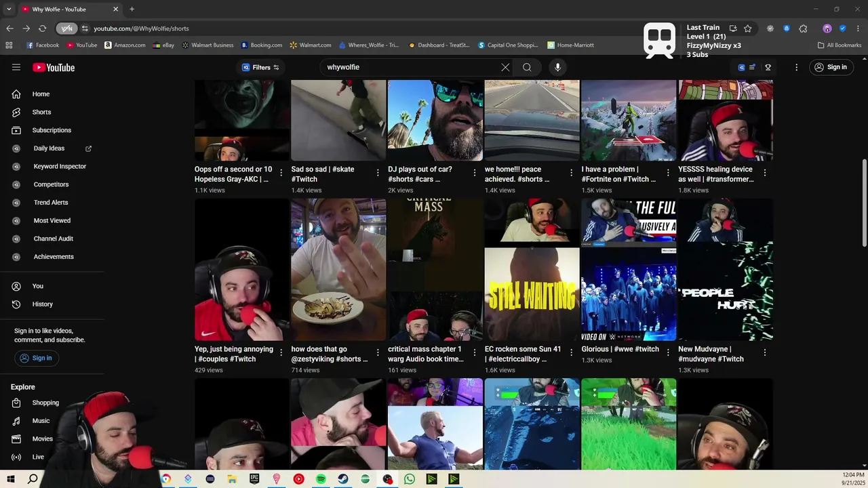The height and width of the screenshot is (488, 868).
Task: Open the Filters button
Action: click(261, 67)
